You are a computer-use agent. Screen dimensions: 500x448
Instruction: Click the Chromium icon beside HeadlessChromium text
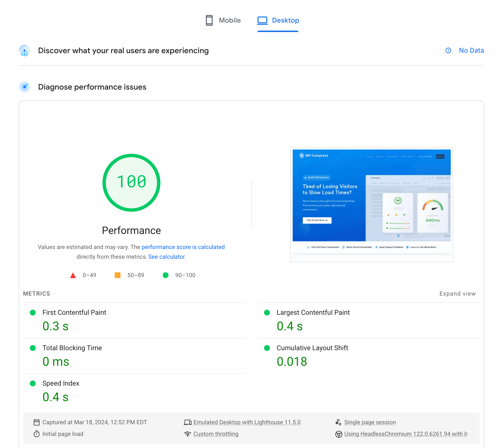[x=339, y=434]
